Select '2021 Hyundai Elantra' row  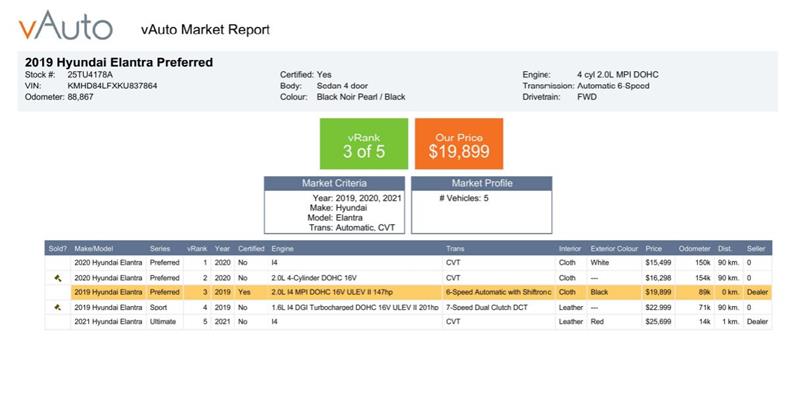(x=108, y=322)
